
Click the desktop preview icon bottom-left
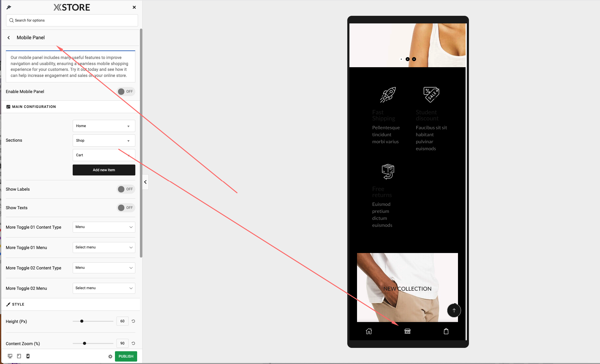click(x=10, y=356)
